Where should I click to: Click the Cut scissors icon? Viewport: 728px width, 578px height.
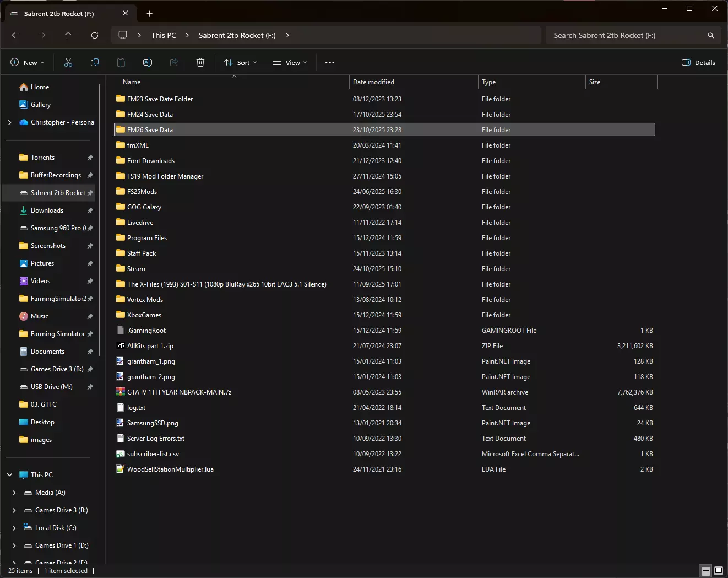pyautogui.click(x=68, y=63)
